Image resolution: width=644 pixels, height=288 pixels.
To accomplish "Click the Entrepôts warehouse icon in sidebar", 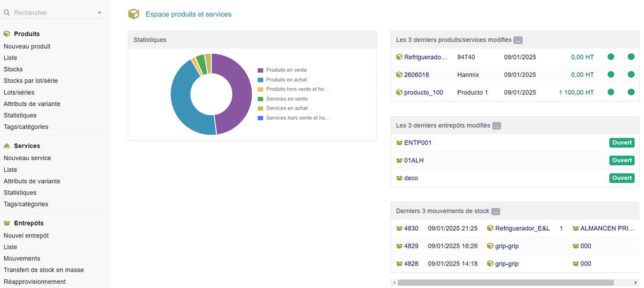I will [6, 223].
